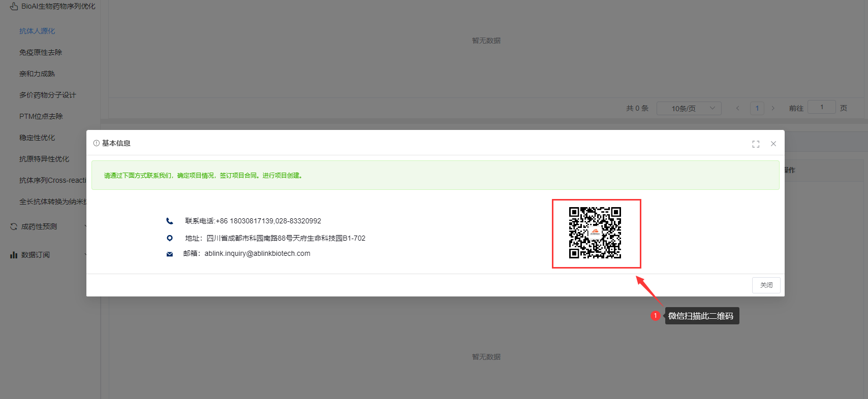Open the 全长抗体转换为纳米抗体 sidebar item
This screenshot has height=399, width=868.
(53, 202)
